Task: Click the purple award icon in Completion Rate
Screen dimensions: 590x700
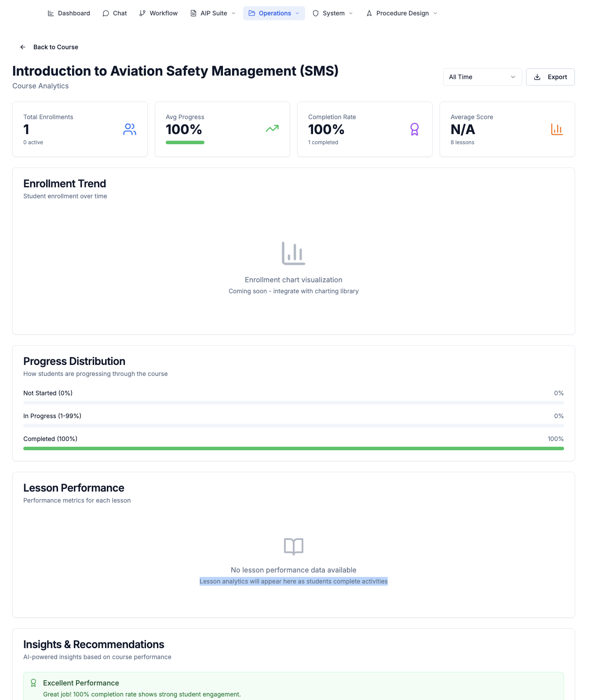Action: [415, 129]
